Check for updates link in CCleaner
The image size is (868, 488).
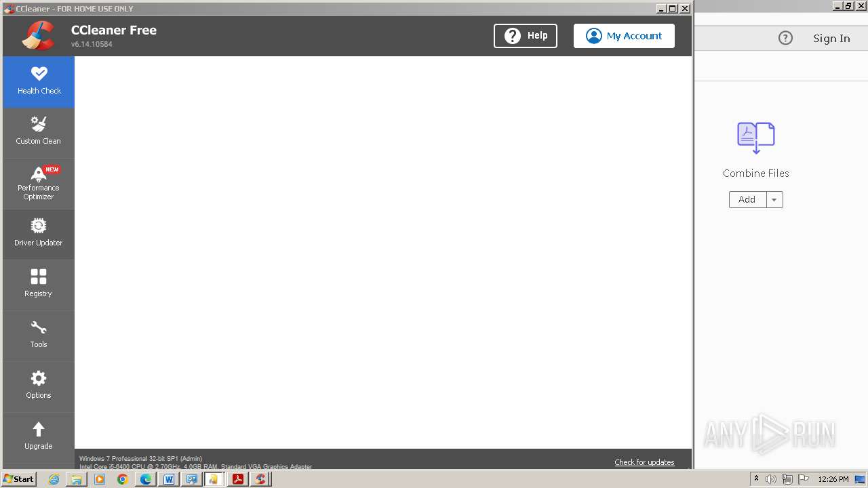[x=644, y=462]
